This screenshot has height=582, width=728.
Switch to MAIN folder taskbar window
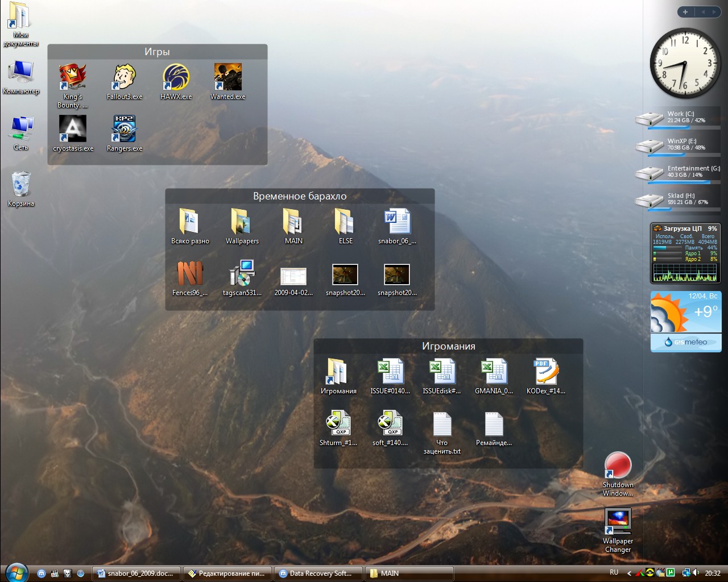tap(409, 573)
